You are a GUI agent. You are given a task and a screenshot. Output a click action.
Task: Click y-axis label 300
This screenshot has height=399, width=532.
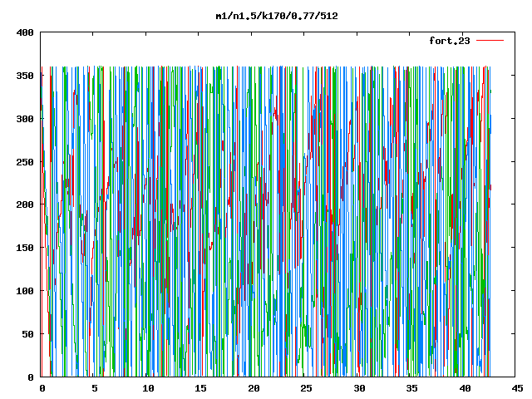[25, 119]
